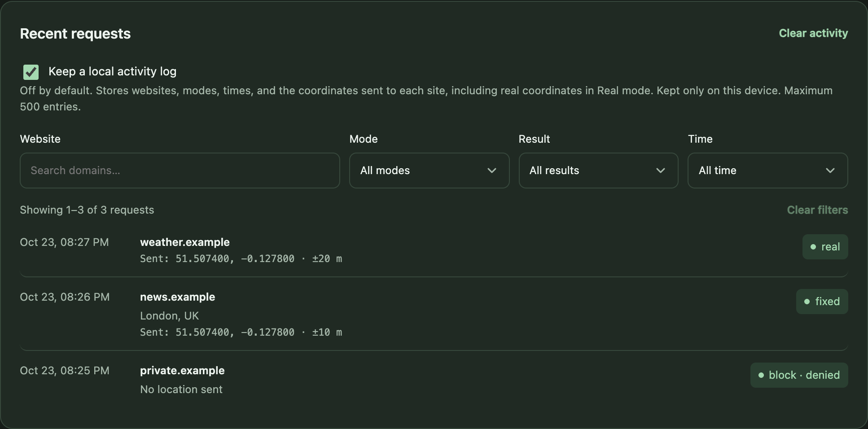The width and height of the screenshot is (868, 429).
Task: Click the Oct 23, 08:27 PM timestamp
Action: tap(64, 242)
